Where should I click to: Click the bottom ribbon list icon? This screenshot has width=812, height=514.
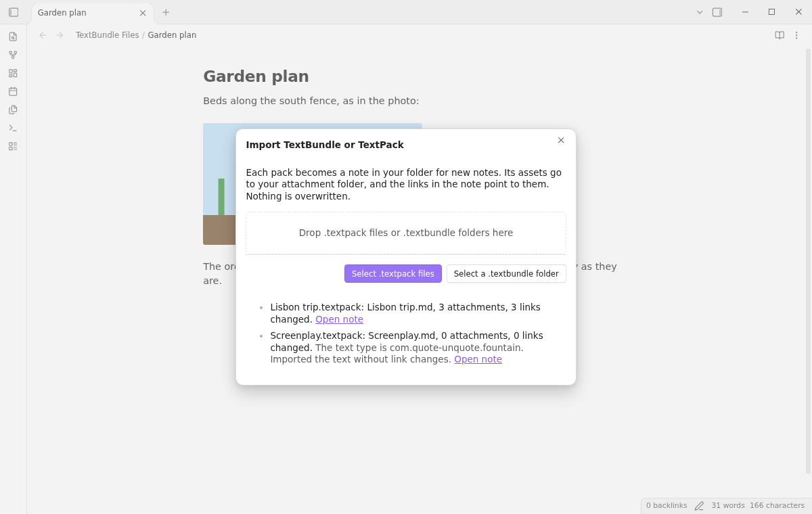coord(13,146)
